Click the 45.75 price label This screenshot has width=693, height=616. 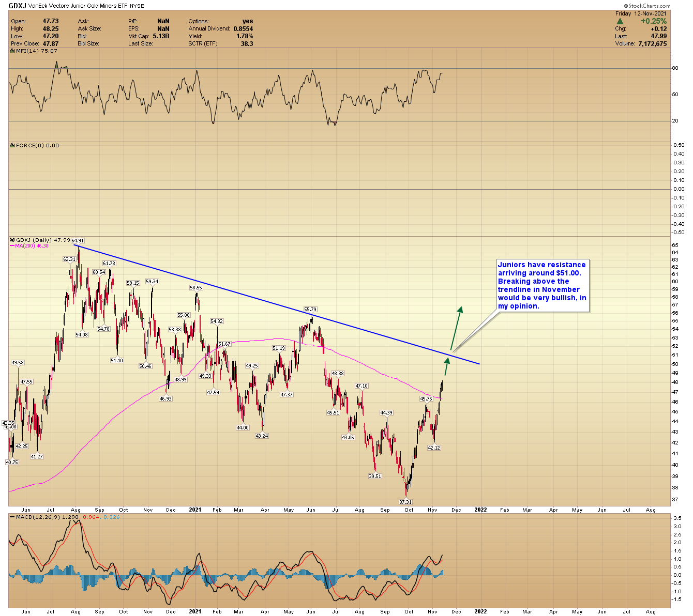pos(426,398)
